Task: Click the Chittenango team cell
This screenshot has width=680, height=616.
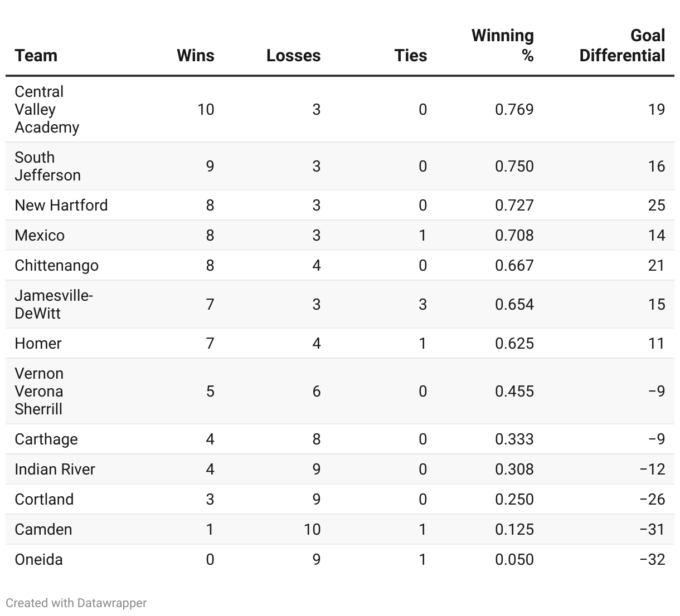Action: (56, 266)
